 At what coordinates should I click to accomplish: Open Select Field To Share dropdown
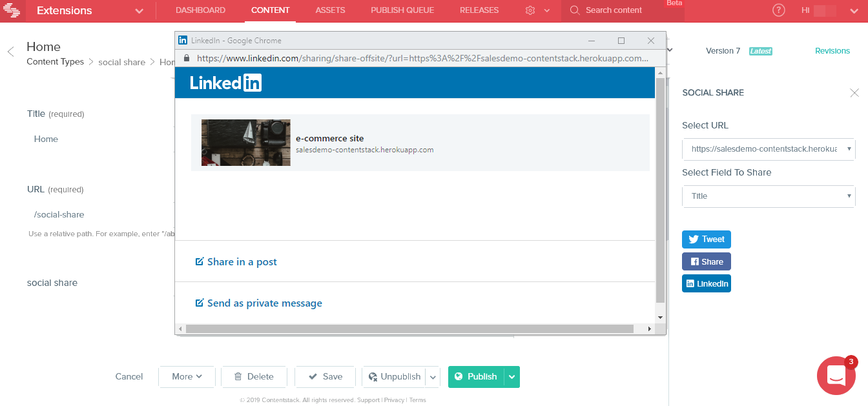769,196
